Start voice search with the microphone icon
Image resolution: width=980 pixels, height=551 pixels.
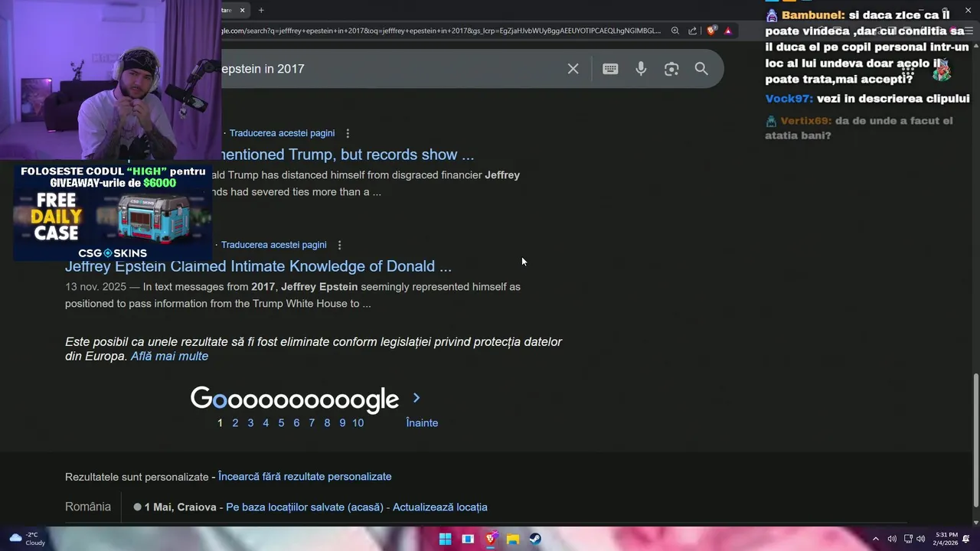[641, 69]
